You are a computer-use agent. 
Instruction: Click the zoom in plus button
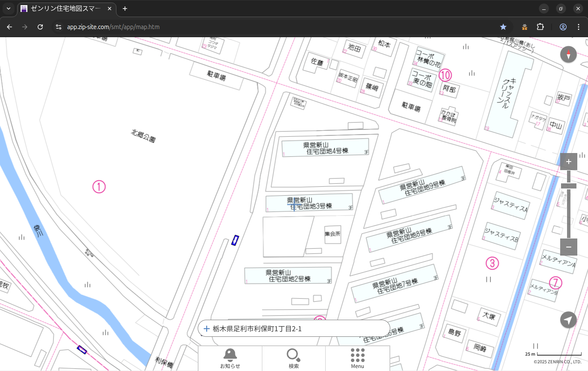click(x=568, y=162)
